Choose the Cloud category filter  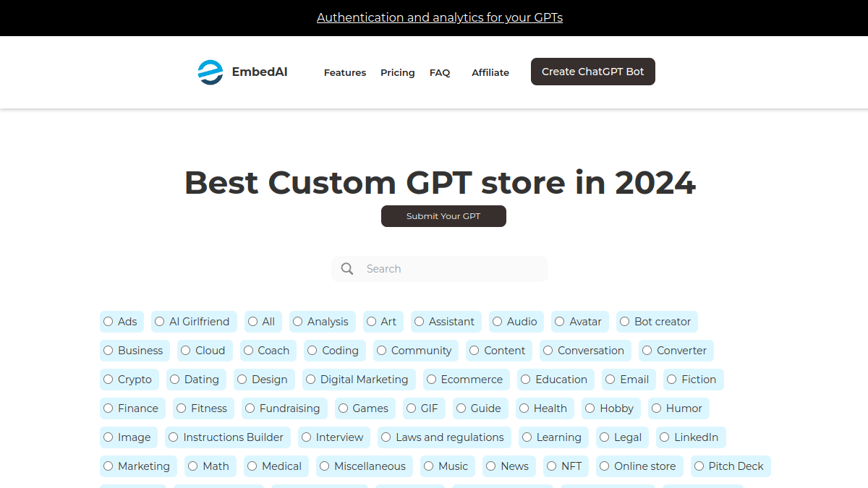205,351
